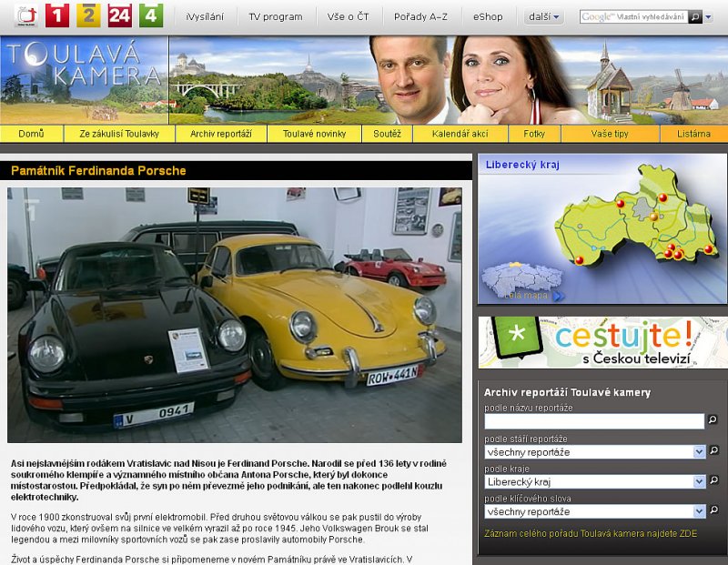728x565 pixels.
Task: Click the Archiv reportáží Toulavé kamery heading
Action: pos(567,393)
